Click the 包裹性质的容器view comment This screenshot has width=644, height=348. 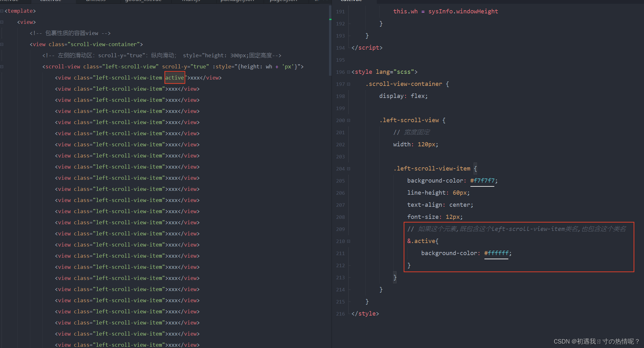(x=70, y=33)
